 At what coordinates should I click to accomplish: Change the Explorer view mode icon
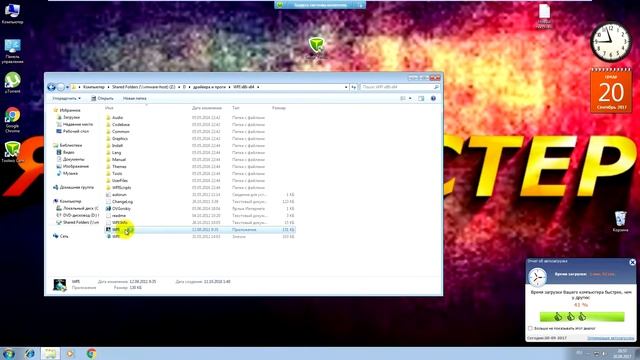[x=403, y=98]
